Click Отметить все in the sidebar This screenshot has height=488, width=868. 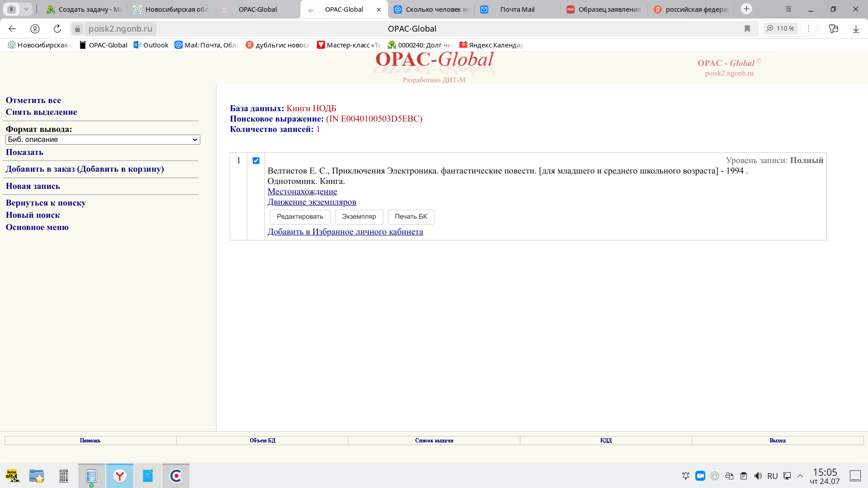click(33, 100)
